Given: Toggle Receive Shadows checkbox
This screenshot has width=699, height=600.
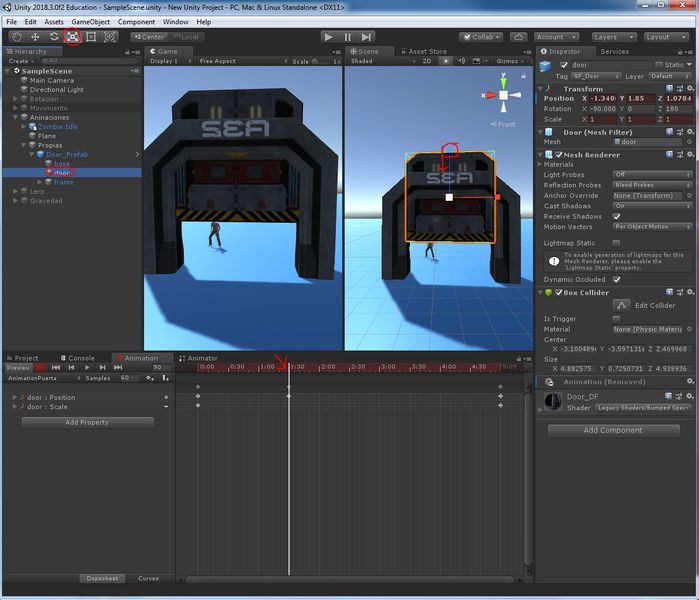Looking at the screenshot, I should 617,217.
